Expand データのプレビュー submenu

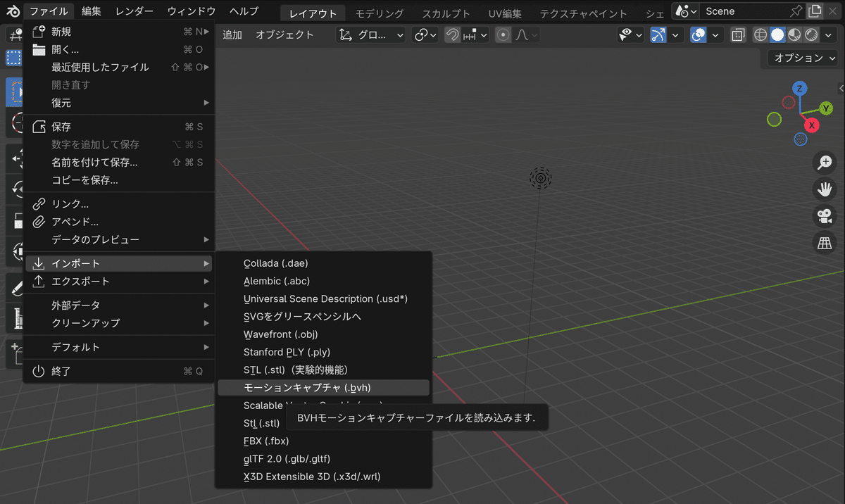(120, 239)
